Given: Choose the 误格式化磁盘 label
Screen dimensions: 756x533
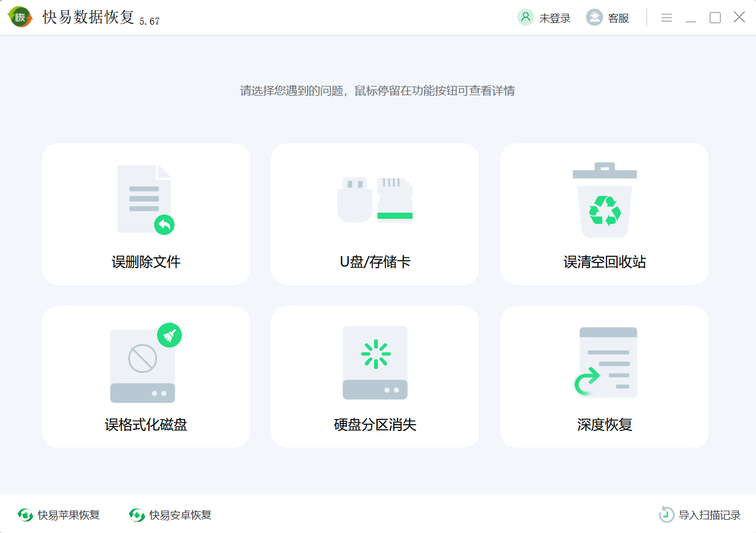Looking at the screenshot, I should [145, 425].
